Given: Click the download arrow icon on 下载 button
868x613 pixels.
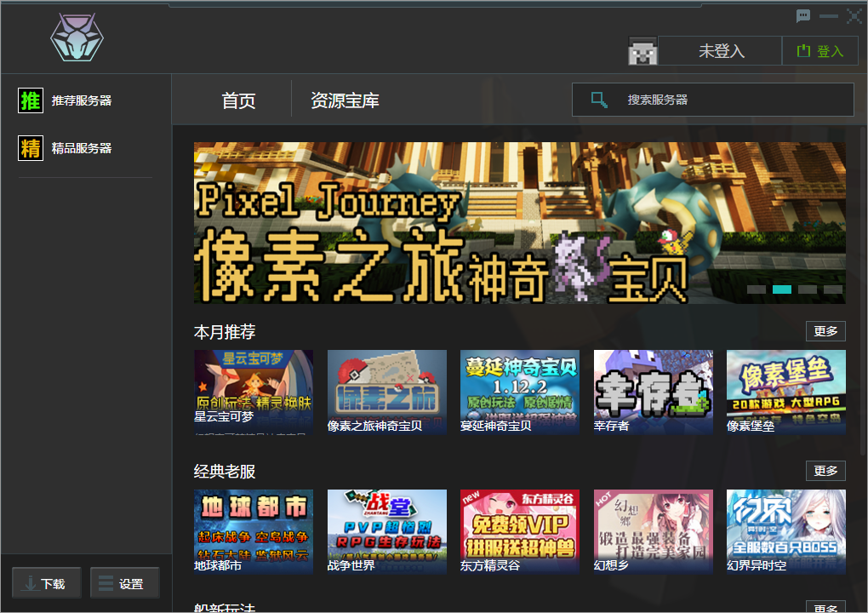Looking at the screenshot, I should [31, 582].
